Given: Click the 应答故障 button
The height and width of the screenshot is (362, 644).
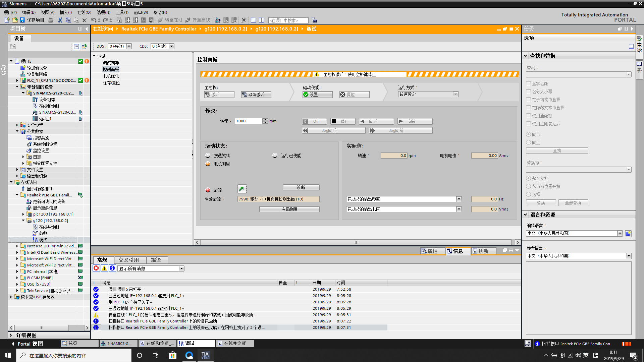Looking at the screenshot, I should (289, 209).
